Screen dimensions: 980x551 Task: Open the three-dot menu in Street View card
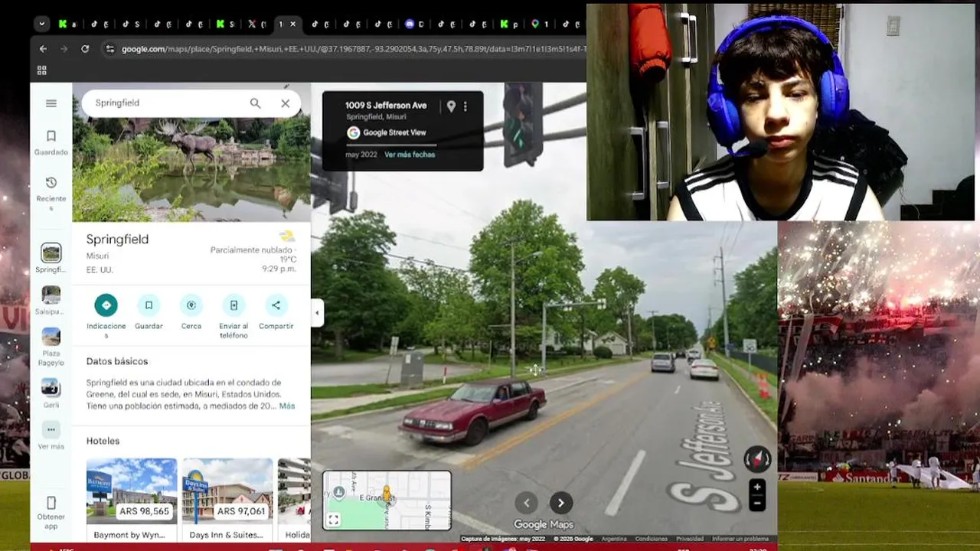pyautogui.click(x=465, y=107)
